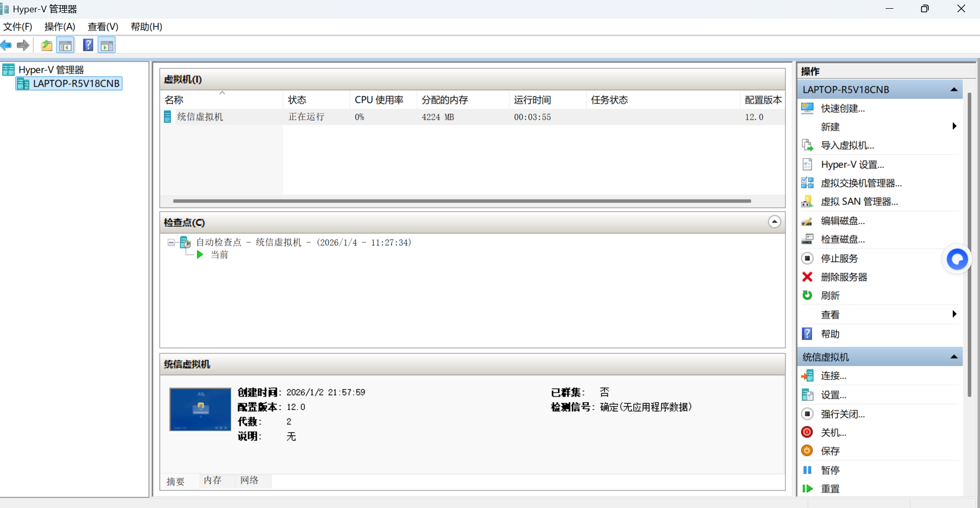Open the 文件(F) menu
This screenshot has width=980, height=508.
[17, 27]
